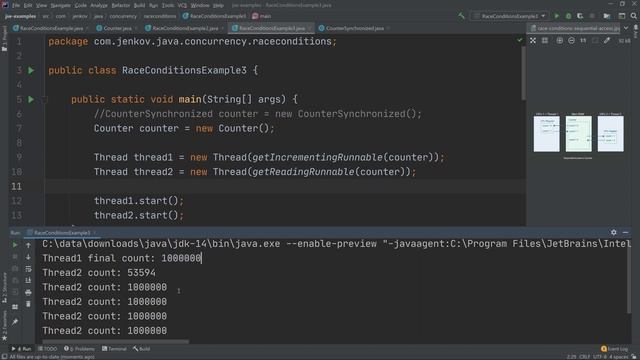640x360 pixels.
Task: Open the Tools menu
Action: point(168,5)
